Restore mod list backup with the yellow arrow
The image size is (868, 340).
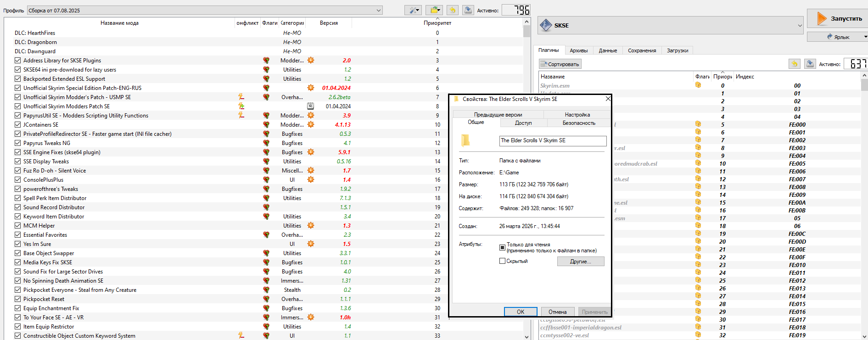[x=453, y=10]
